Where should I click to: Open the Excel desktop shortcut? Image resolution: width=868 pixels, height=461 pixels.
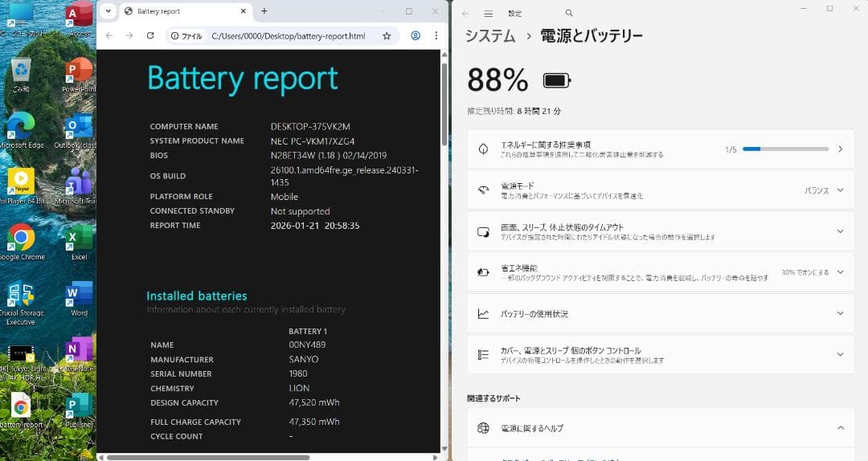pyautogui.click(x=79, y=243)
